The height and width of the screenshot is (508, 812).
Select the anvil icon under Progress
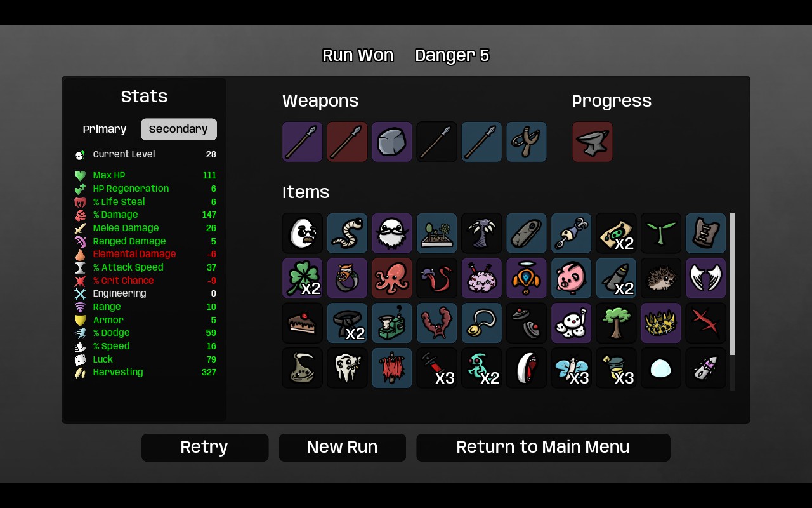pyautogui.click(x=593, y=142)
